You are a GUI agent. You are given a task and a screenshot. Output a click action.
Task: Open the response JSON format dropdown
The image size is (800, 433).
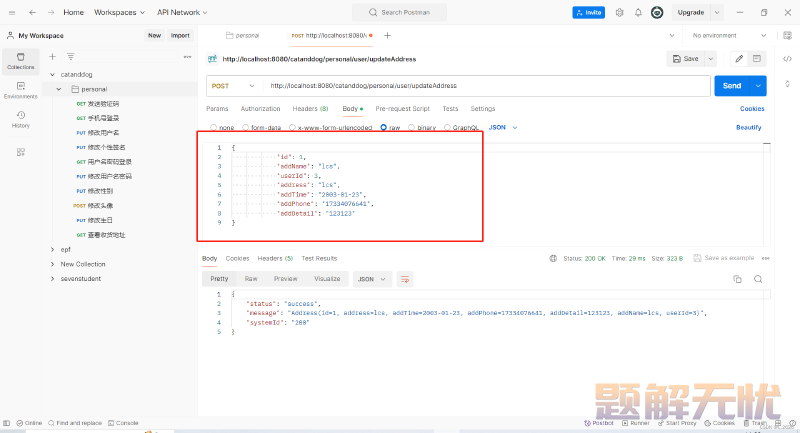372,279
